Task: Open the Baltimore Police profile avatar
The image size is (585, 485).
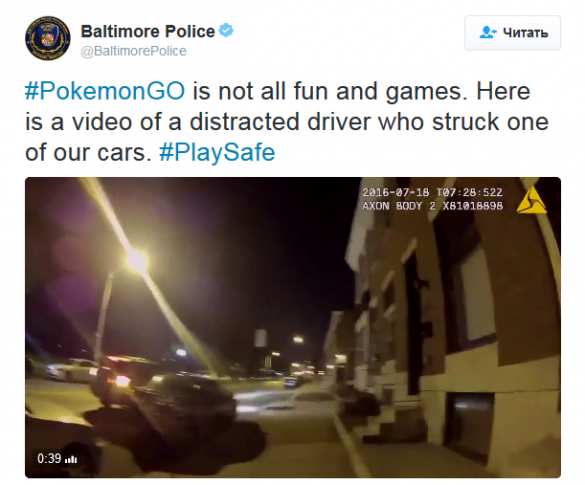Action: tap(48, 38)
